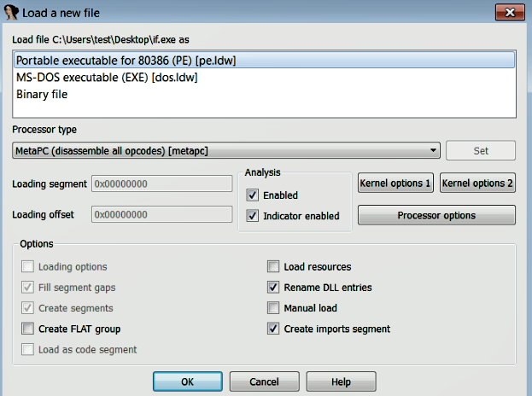Enable the Create FLAT group checkbox

point(28,329)
